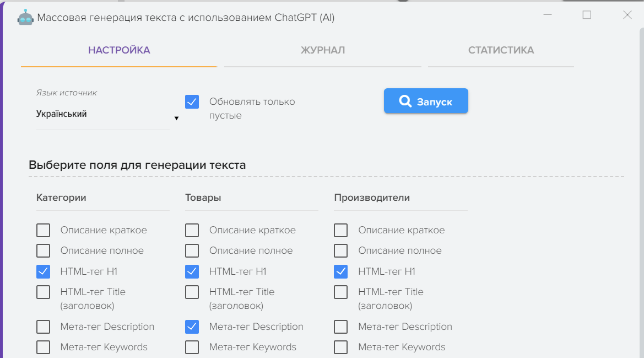
Task: Maximize the window using the square icon
Action: tap(587, 15)
